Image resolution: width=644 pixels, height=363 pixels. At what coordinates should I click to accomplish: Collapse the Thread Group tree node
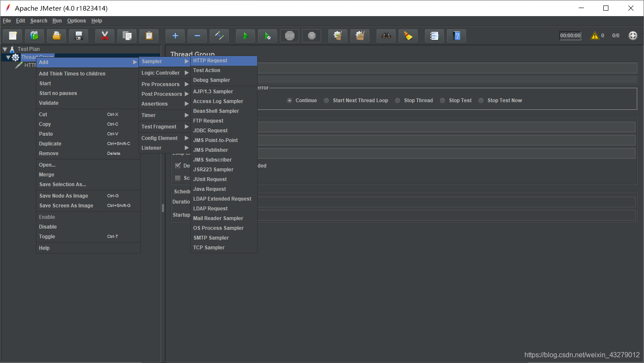pos(8,57)
